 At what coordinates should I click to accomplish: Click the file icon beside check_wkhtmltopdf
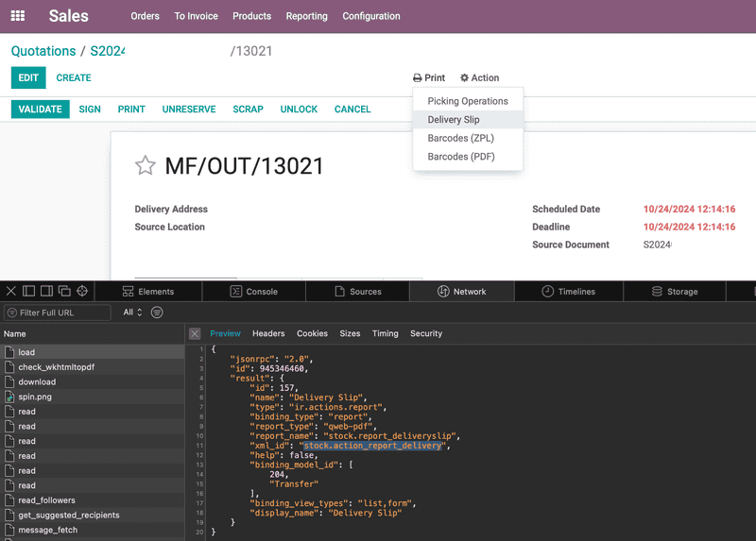(x=9, y=367)
